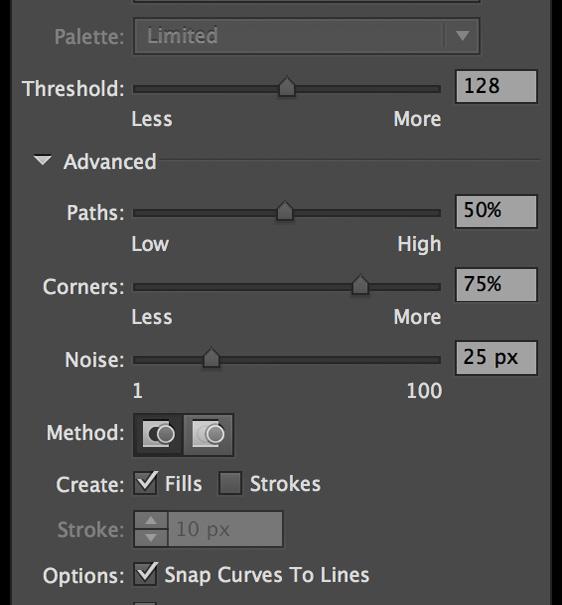562x605 pixels.
Task: Click the Noise slider handle
Action: (211, 357)
